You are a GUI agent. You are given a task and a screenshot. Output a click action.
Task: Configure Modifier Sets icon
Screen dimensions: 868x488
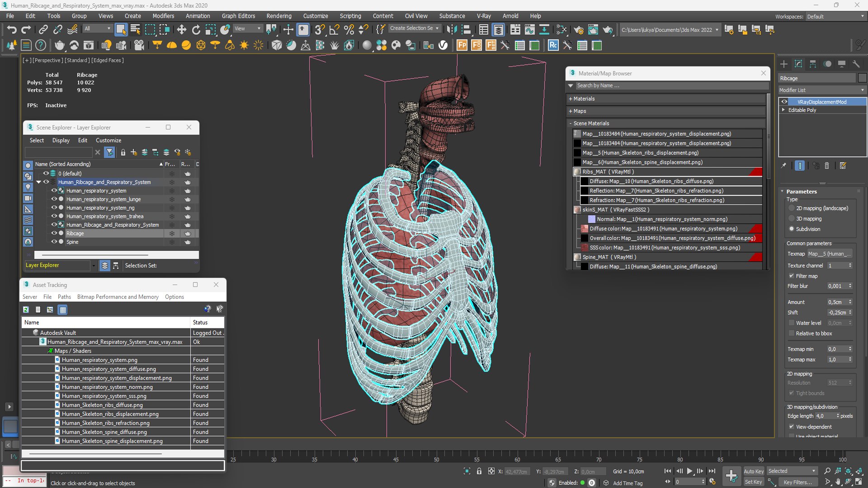tap(843, 166)
